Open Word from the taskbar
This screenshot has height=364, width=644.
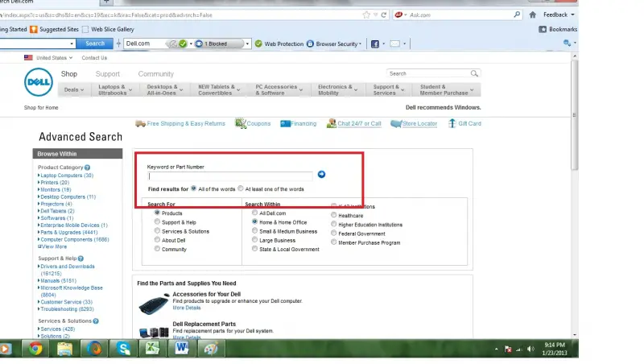pos(182,349)
